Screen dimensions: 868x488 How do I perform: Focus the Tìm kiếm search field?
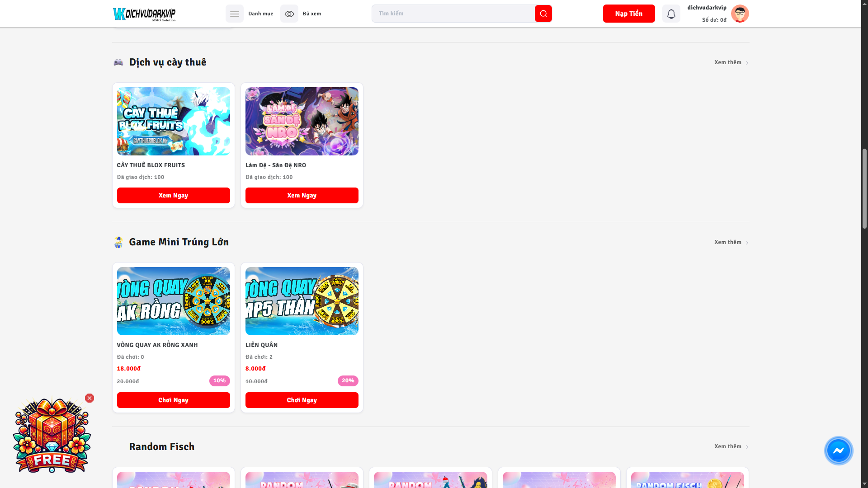click(x=453, y=14)
